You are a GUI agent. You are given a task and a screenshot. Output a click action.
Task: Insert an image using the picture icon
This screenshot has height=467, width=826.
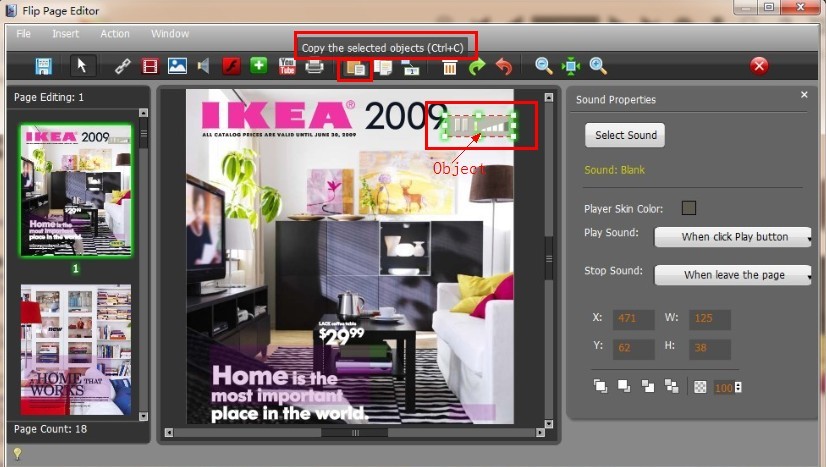point(178,66)
